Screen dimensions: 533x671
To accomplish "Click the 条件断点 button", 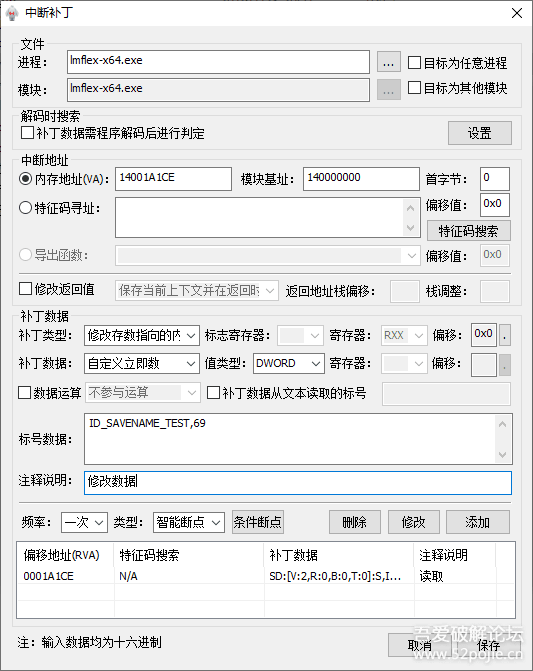I will click(x=258, y=522).
